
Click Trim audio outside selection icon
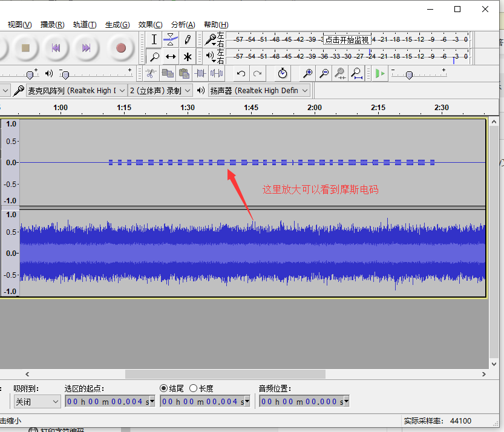200,74
